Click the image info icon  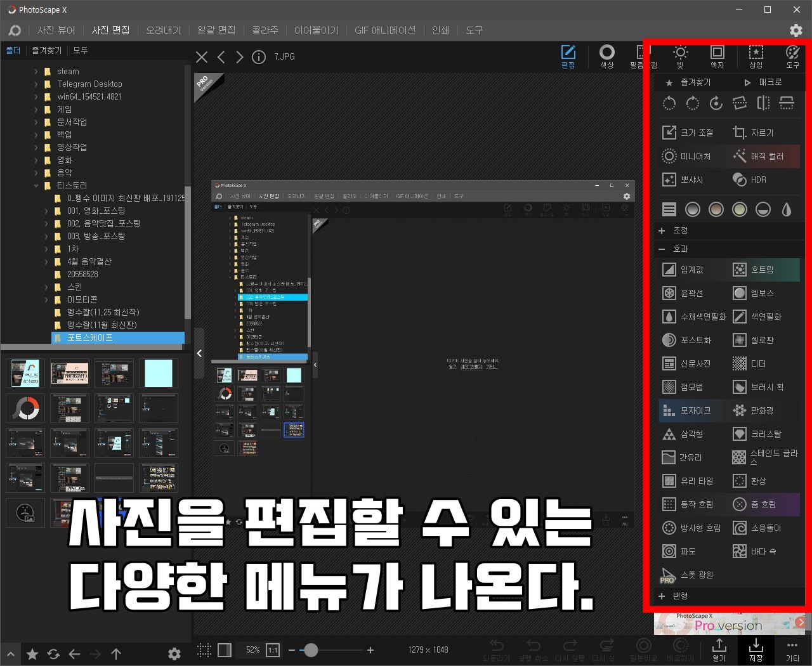259,57
